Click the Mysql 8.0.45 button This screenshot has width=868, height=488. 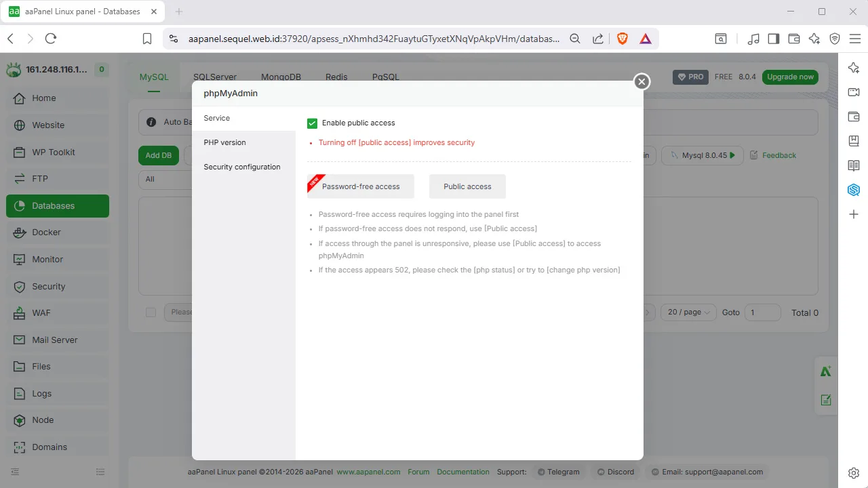click(703, 155)
